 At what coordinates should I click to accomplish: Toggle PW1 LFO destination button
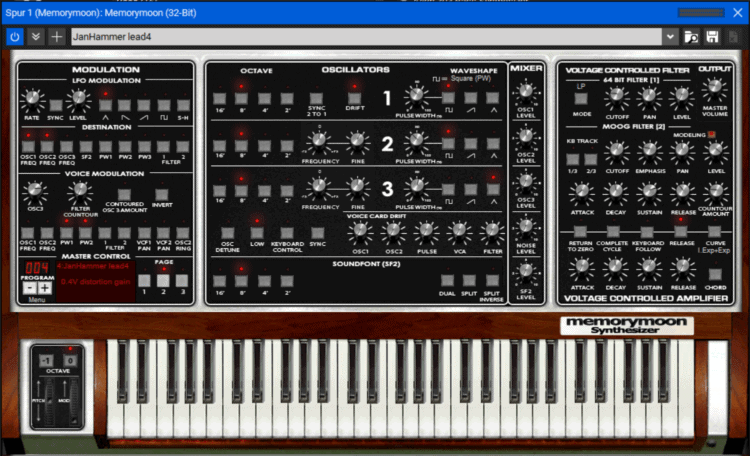point(105,146)
